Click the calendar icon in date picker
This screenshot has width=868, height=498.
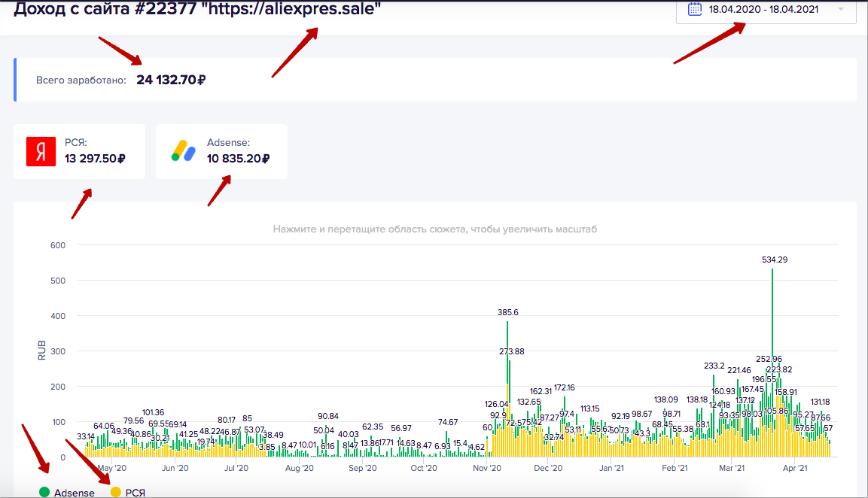click(695, 9)
